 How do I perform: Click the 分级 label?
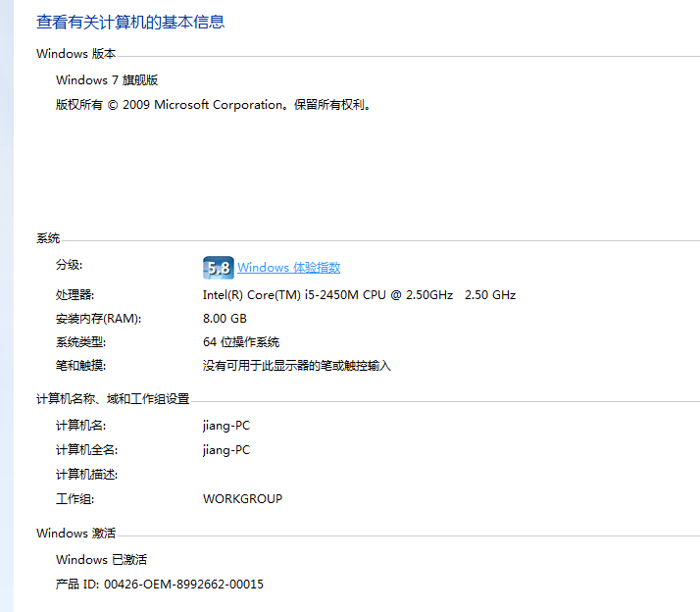tap(70, 265)
